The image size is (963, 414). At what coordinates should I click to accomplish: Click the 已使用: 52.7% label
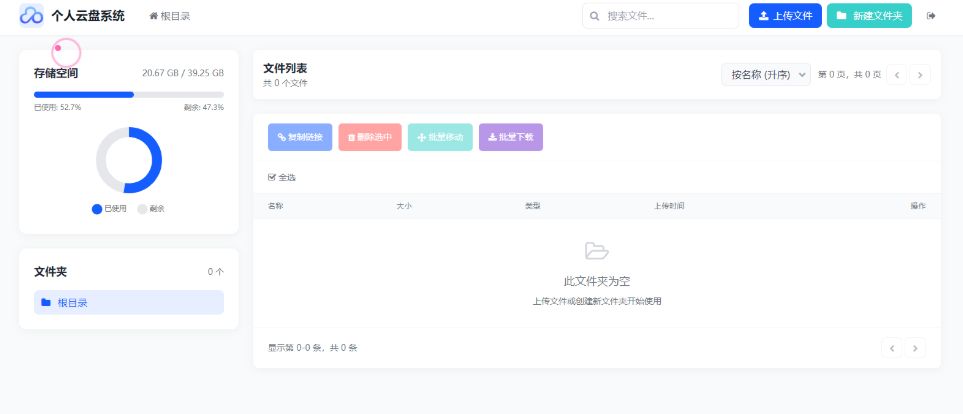click(57, 107)
